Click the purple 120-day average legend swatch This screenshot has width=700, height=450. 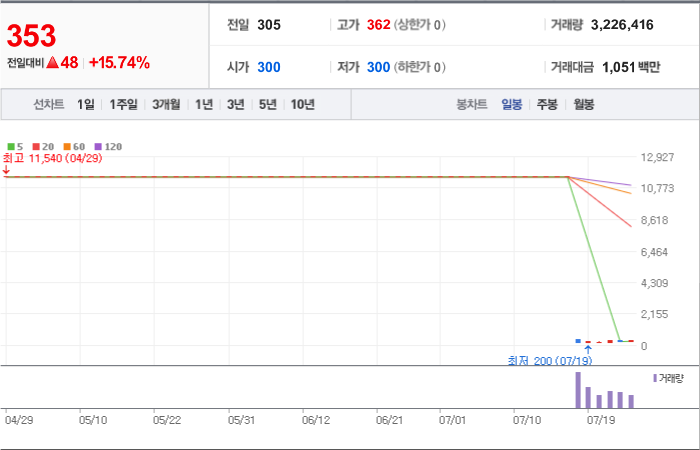[98, 146]
